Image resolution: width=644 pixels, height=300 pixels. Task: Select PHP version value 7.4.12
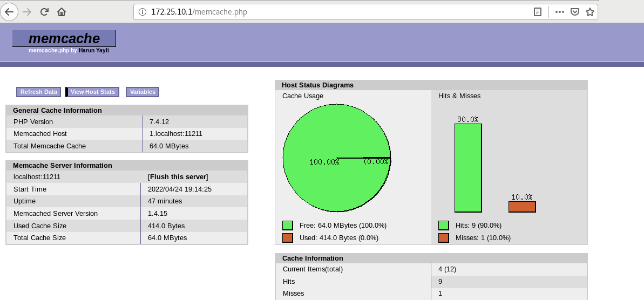(159, 122)
